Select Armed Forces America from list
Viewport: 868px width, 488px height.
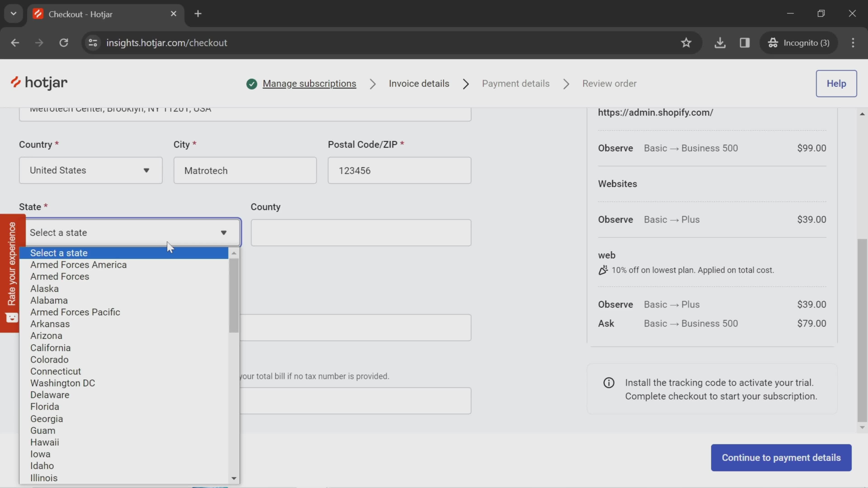click(124, 265)
